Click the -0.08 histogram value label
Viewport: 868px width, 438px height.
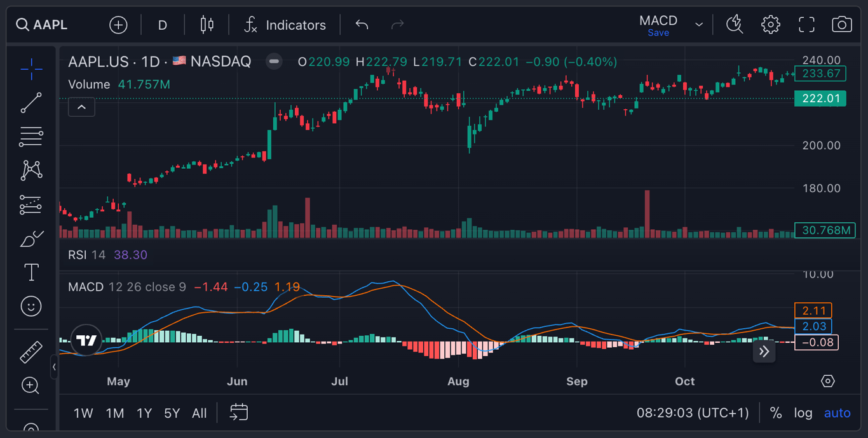817,343
